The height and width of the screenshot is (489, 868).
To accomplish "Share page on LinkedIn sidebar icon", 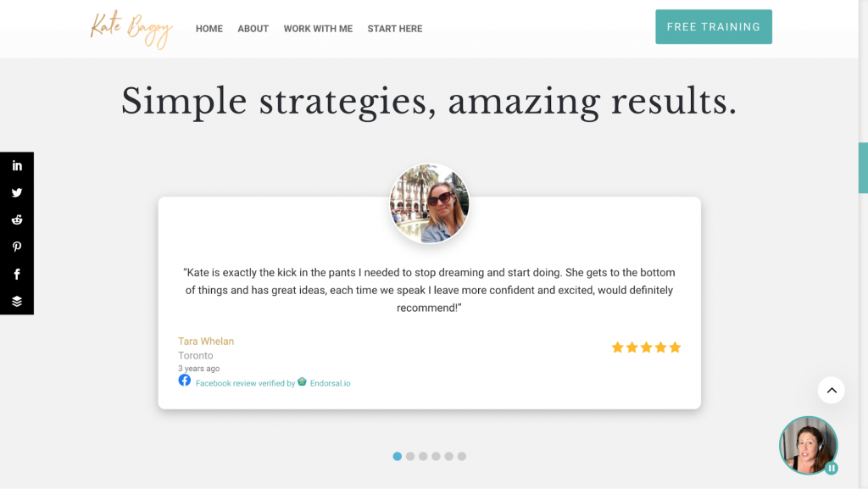I will 17,165.
